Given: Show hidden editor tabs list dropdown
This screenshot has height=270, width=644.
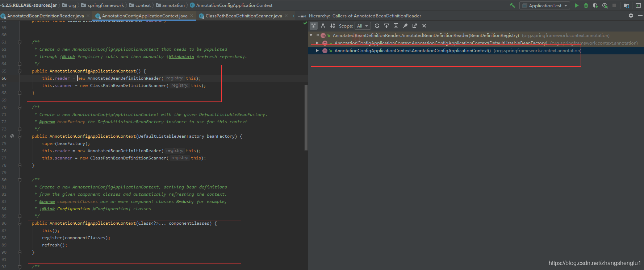Looking at the screenshot, I should 302,16.
